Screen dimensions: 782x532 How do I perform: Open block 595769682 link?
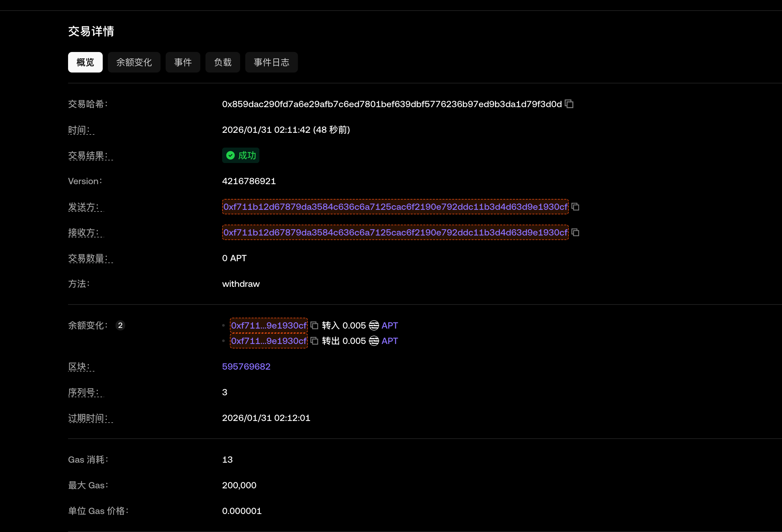pos(246,366)
